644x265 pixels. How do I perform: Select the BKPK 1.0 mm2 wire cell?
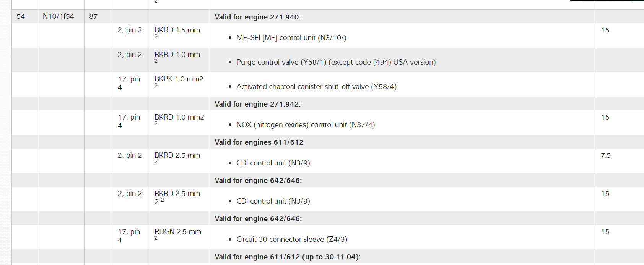click(x=179, y=79)
